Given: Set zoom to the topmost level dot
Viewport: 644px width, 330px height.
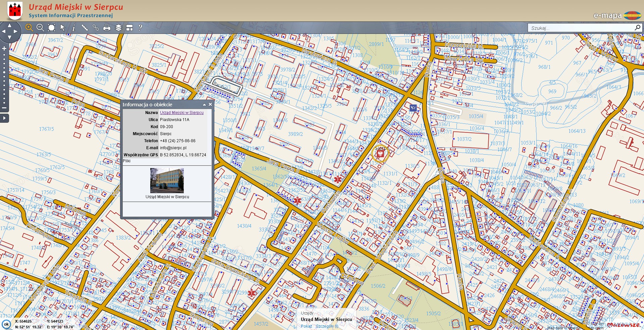Looking at the screenshot, I should point(4,55).
